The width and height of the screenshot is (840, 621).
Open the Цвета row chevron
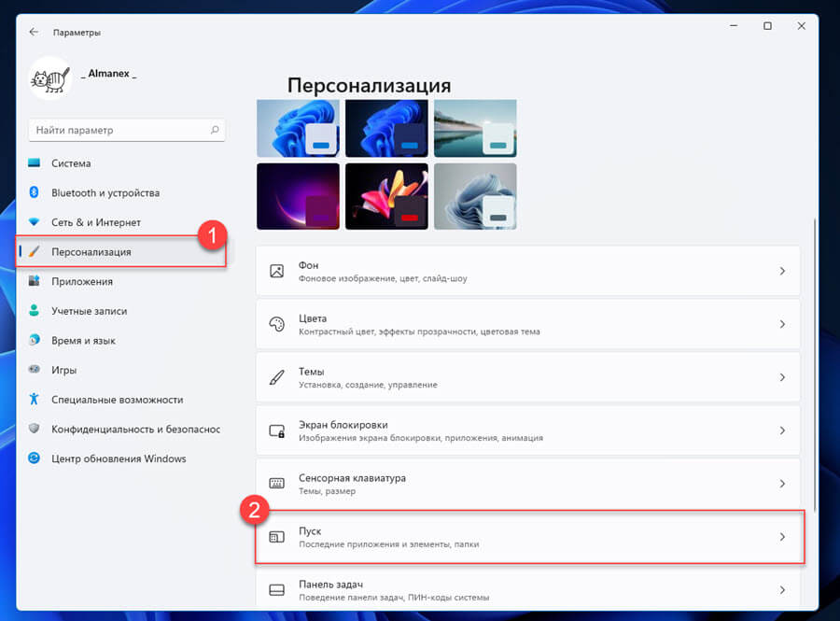point(782,324)
